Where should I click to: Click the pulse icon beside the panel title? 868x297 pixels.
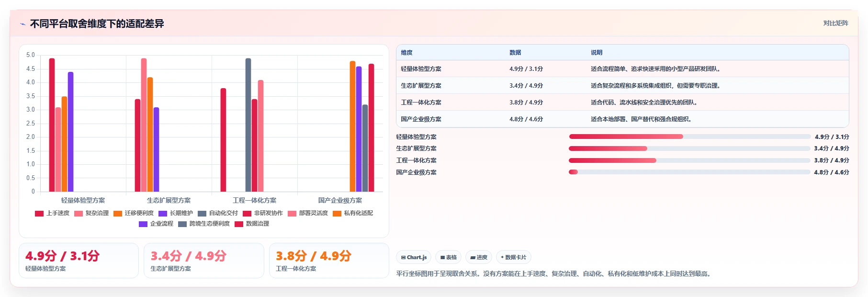(x=23, y=24)
